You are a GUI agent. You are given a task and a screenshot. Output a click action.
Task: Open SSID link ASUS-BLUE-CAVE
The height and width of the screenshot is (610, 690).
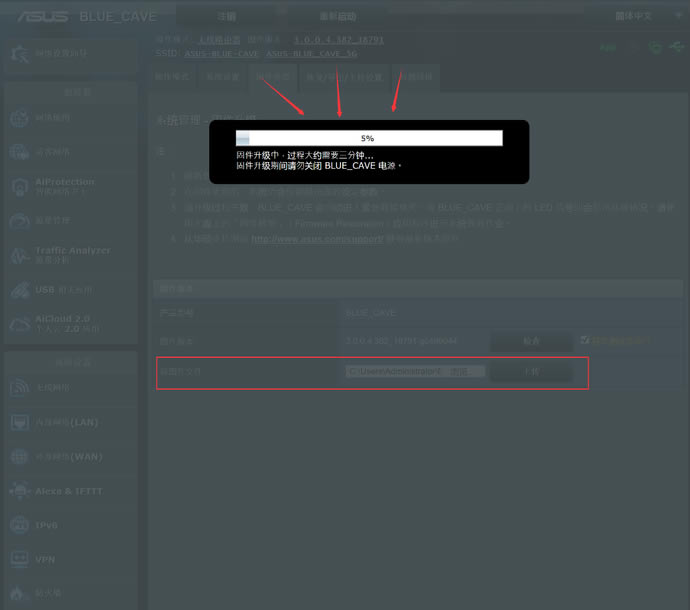[221, 54]
